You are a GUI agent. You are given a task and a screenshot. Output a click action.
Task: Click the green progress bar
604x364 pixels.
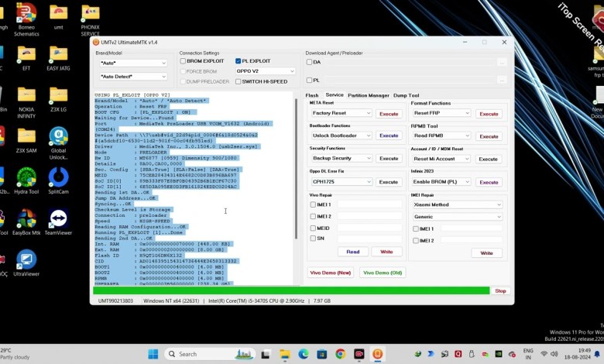[290, 291]
